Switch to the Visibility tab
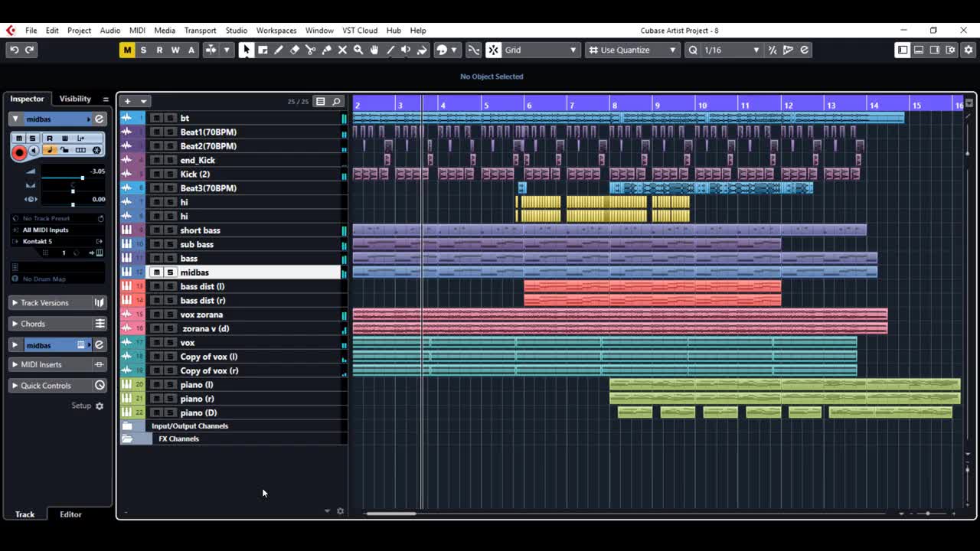 point(75,99)
